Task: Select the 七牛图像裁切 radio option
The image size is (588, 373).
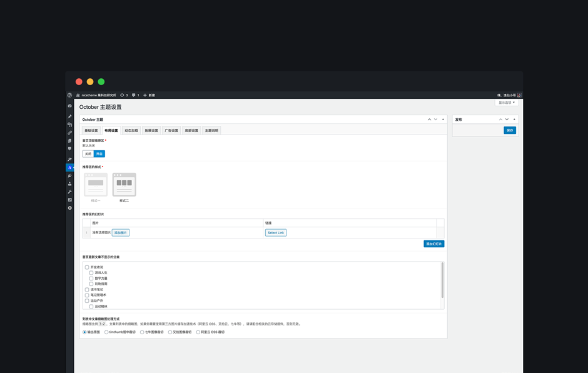Action: pyautogui.click(x=142, y=332)
